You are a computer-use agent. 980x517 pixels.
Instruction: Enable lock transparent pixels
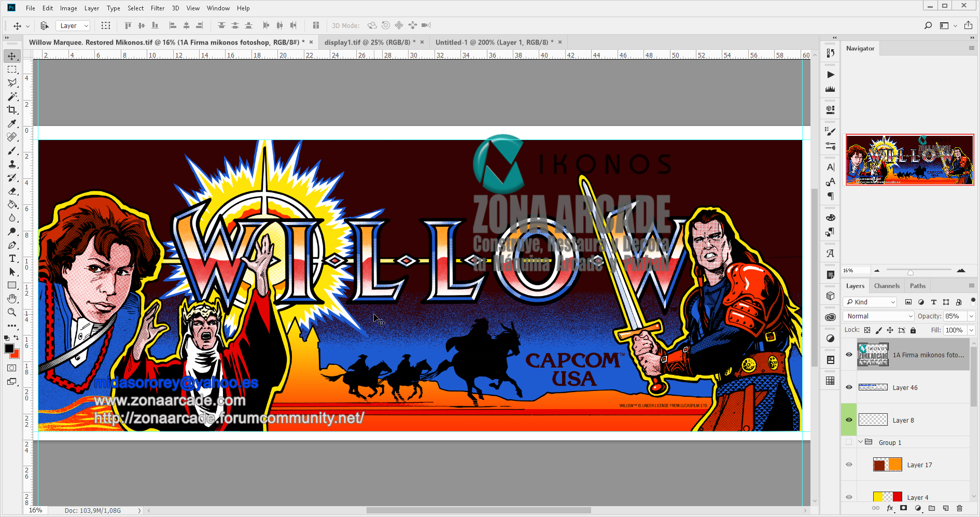pos(867,330)
